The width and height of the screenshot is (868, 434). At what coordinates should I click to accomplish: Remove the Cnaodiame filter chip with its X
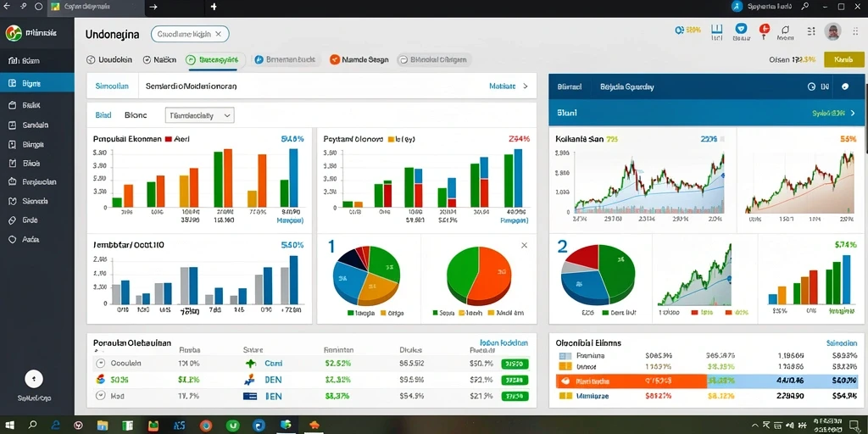(218, 34)
